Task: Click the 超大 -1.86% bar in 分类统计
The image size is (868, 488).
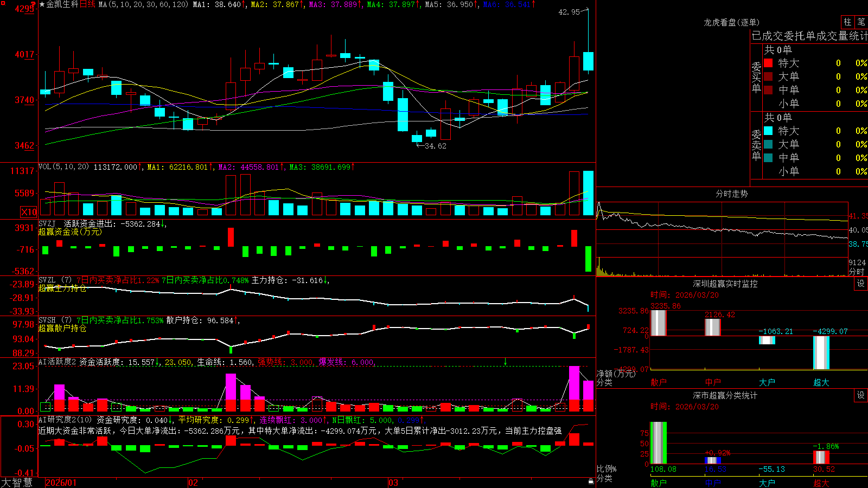Action: (x=821, y=457)
